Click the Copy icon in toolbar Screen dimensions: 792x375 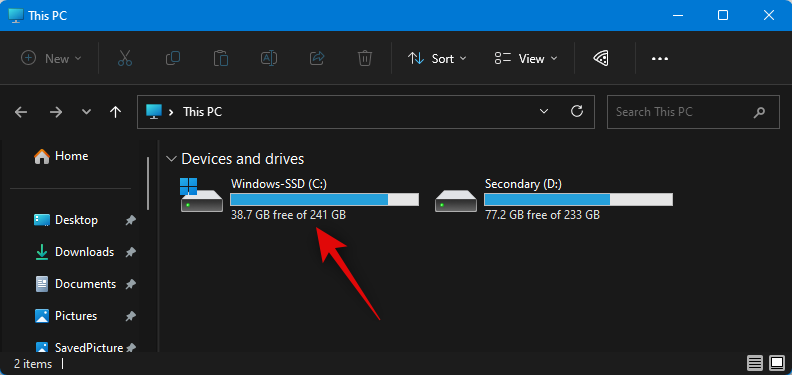coord(173,58)
